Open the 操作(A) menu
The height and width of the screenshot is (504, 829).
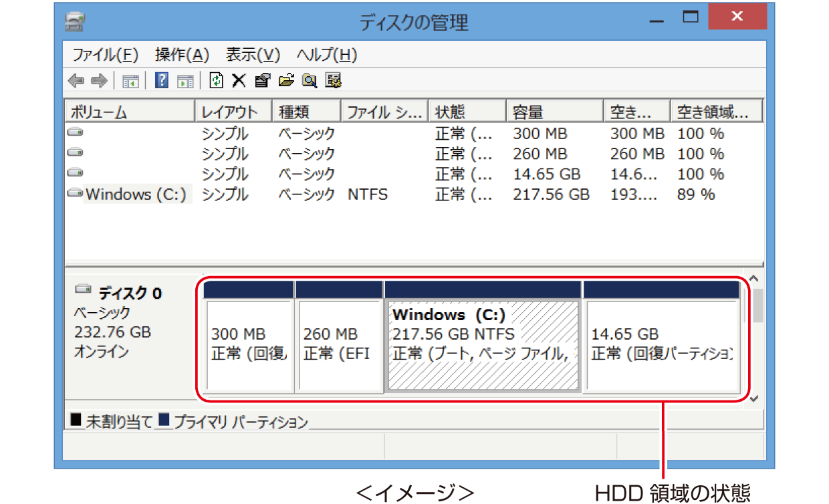(182, 55)
